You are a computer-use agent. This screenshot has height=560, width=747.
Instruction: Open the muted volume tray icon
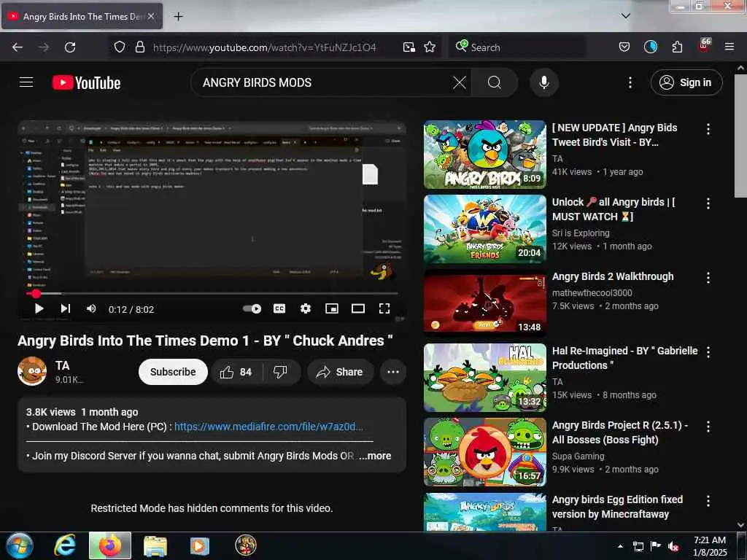[673, 546]
